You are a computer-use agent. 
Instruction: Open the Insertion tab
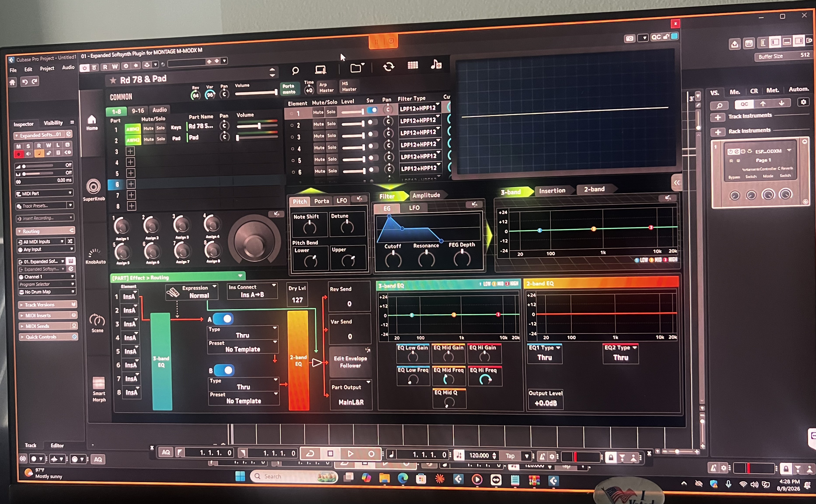coord(552,191)
